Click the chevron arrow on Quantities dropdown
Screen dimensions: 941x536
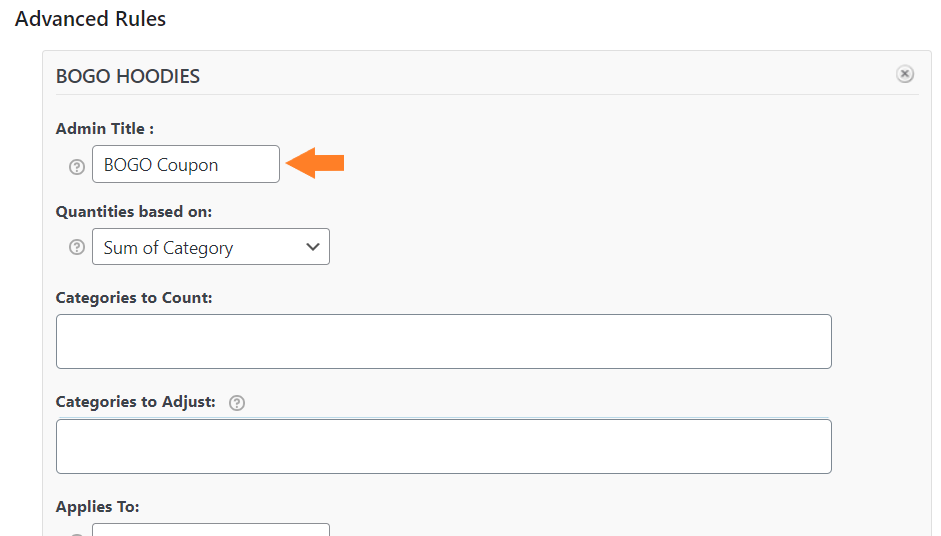(x=313, y=247)
